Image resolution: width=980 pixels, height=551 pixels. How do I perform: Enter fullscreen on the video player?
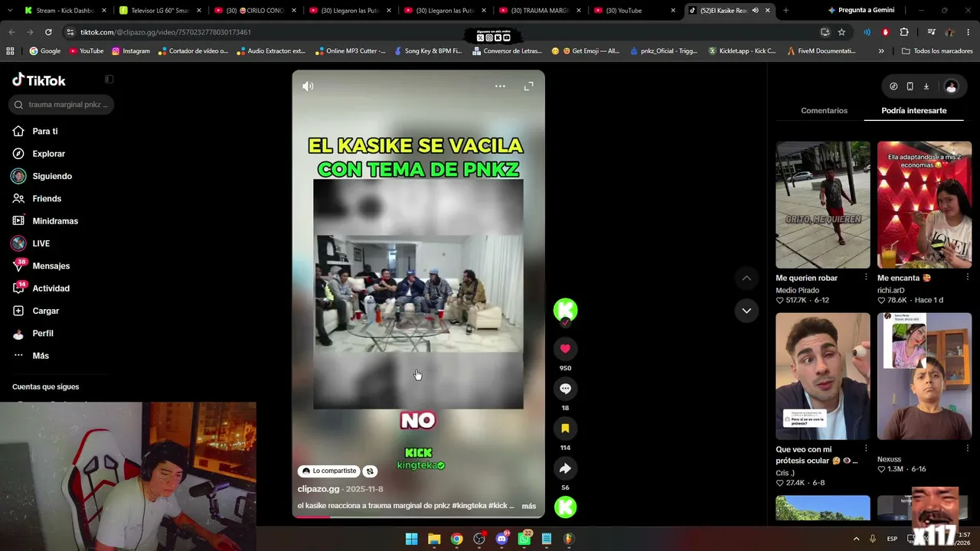click(x=528, y=86)
